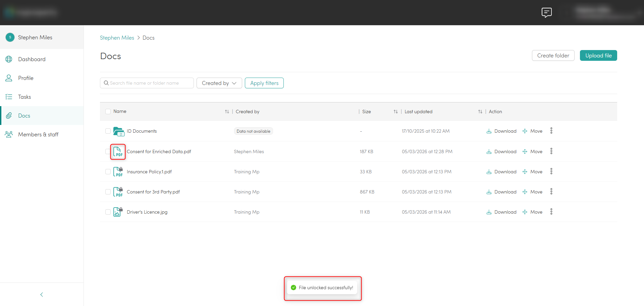Click search magnifier icon in search box

click(106, 83)
